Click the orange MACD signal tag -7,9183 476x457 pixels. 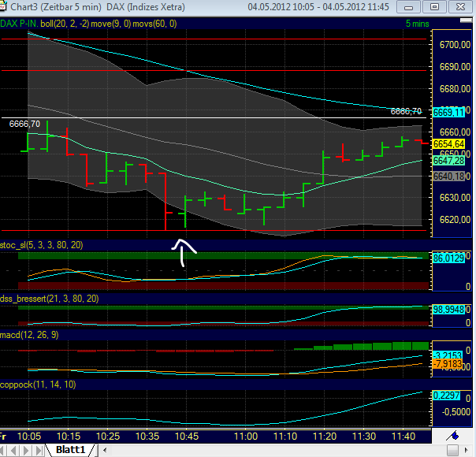coord(448,364)
